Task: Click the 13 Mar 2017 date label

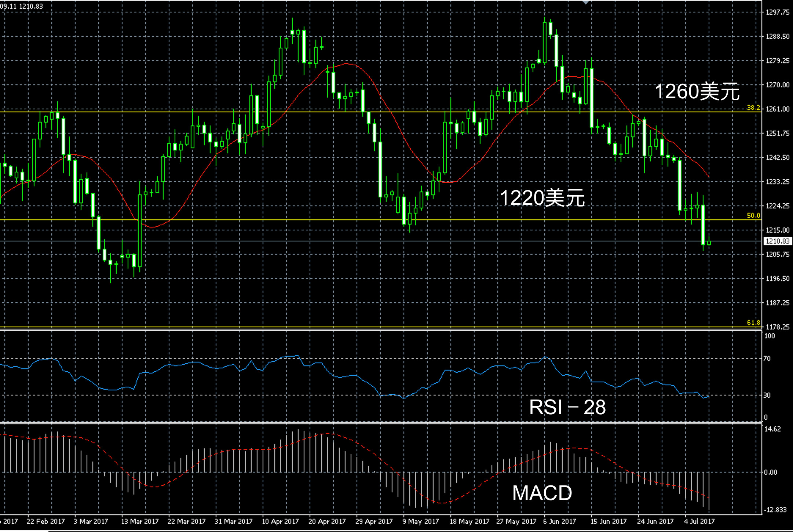Action: (x=140, y=521)
